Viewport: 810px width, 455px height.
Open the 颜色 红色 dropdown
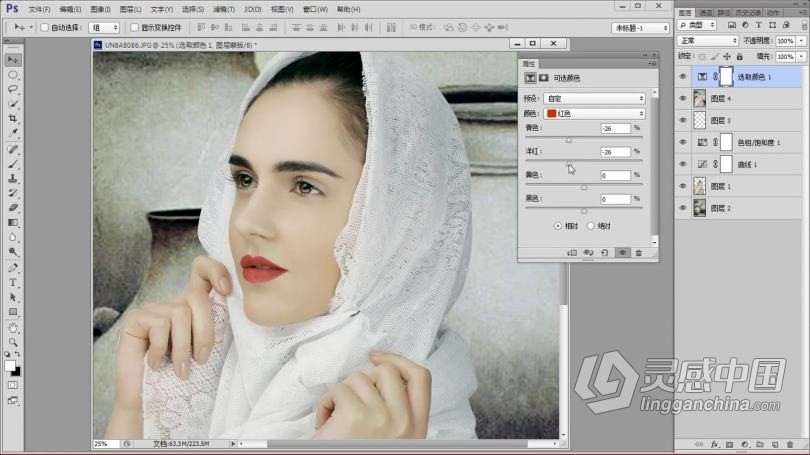point(594,114)
